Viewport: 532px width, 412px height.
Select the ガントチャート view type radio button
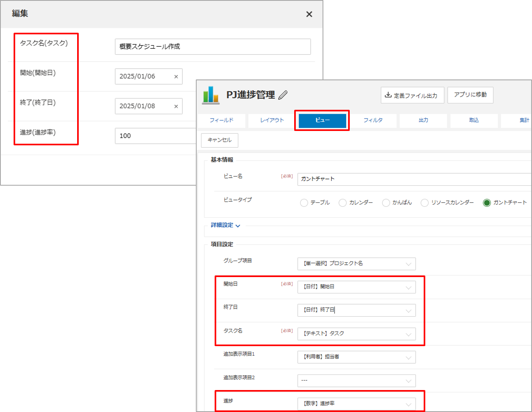point(486,203)
